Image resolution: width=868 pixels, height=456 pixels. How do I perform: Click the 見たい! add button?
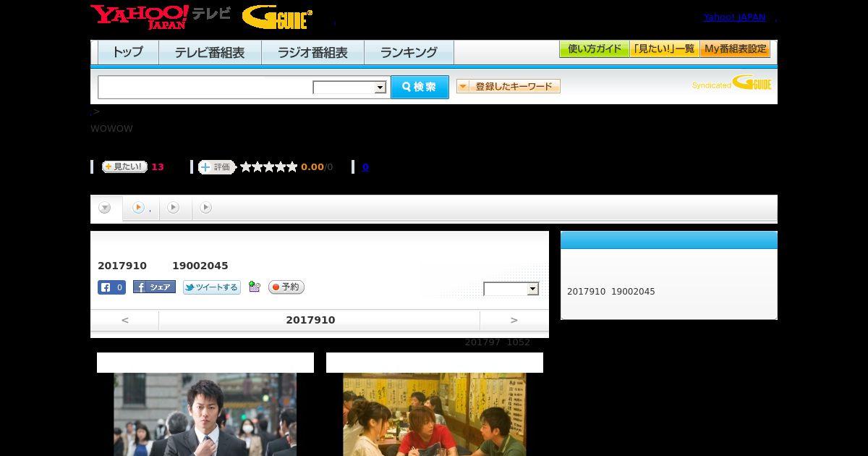tap(124, 166)
